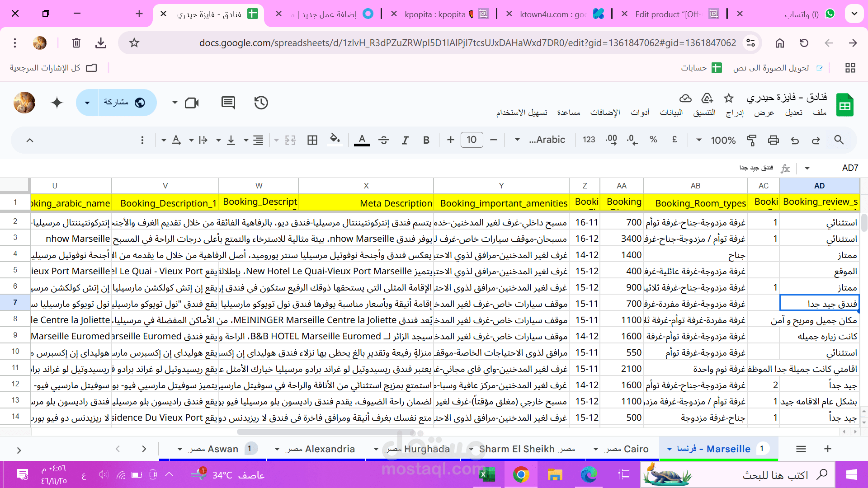Open the تحويل الصورة الى نص bookmark

point(778,68)
